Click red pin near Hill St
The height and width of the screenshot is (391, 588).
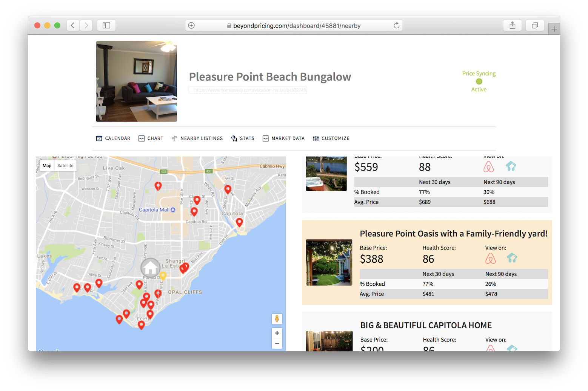coord(228,189)
